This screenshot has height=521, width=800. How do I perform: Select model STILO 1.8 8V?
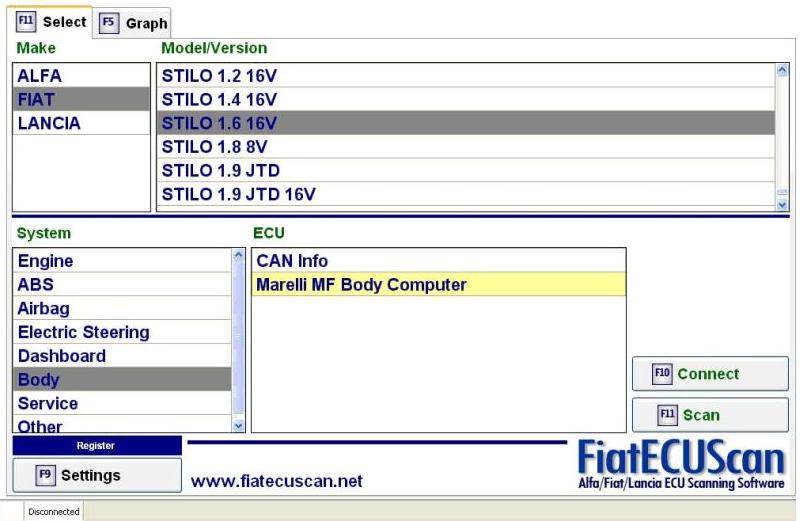(466, 146)
